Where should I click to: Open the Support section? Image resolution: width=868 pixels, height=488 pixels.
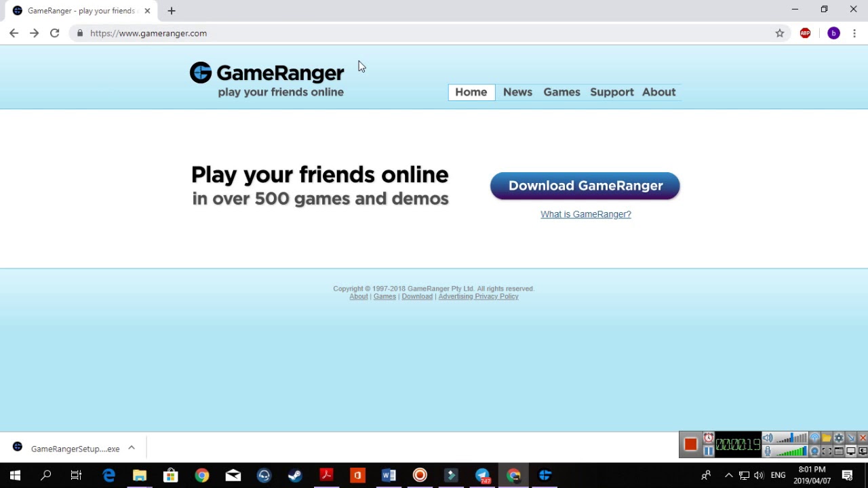pyautogui.click(x=612, y=92)
